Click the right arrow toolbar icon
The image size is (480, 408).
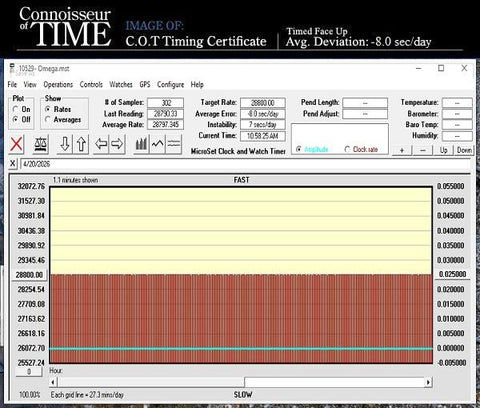117,144
